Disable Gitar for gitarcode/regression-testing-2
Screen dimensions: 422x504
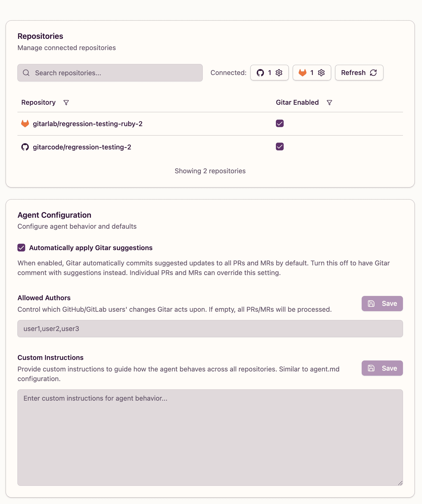pyautogui.click(x=279, y=146)
